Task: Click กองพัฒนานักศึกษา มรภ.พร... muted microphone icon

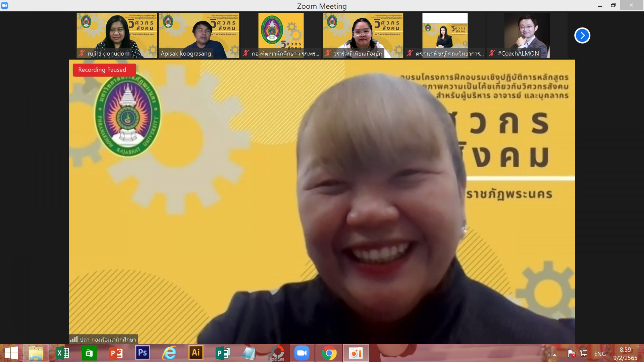Action: point(246,53)
